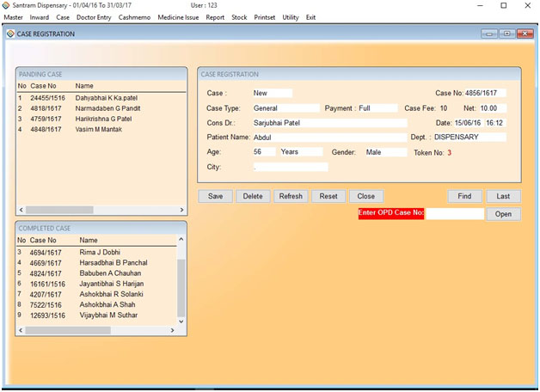Click the Cons Dr. field
540x392 pixels.
tap(328, 123)
